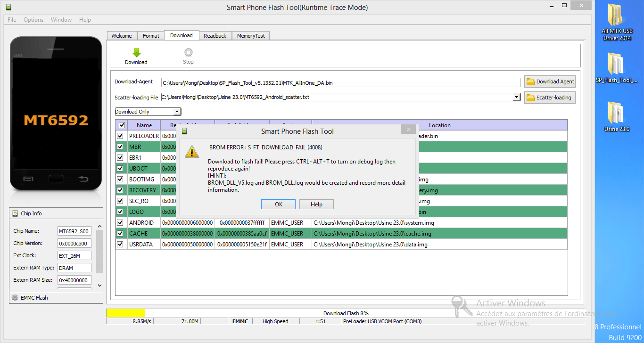Screen dimensions: 644x343
Task: Uncheck the RECOVERY partition checkbox
Action: (120, 190)
